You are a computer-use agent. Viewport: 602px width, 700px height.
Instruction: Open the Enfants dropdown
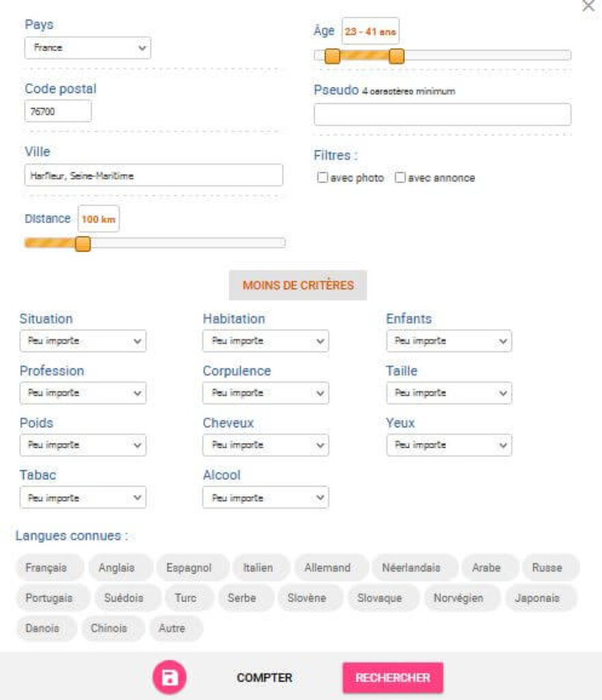(448, 341)
